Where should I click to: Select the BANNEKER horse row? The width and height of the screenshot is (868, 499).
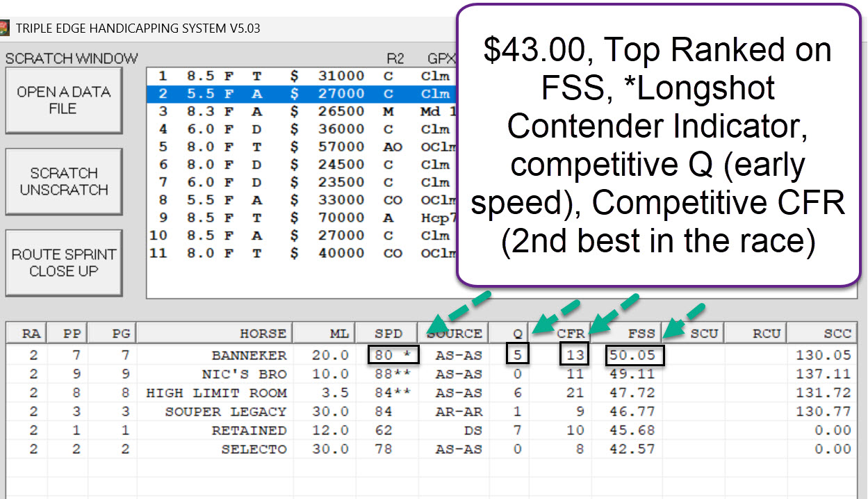[249, 355]
